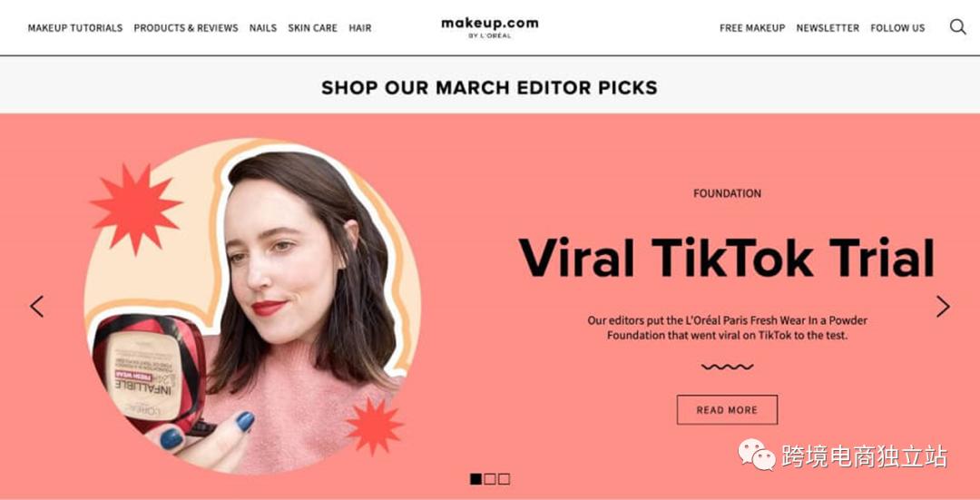
Task: Open the Skin Care section
Action: (312, 28)
